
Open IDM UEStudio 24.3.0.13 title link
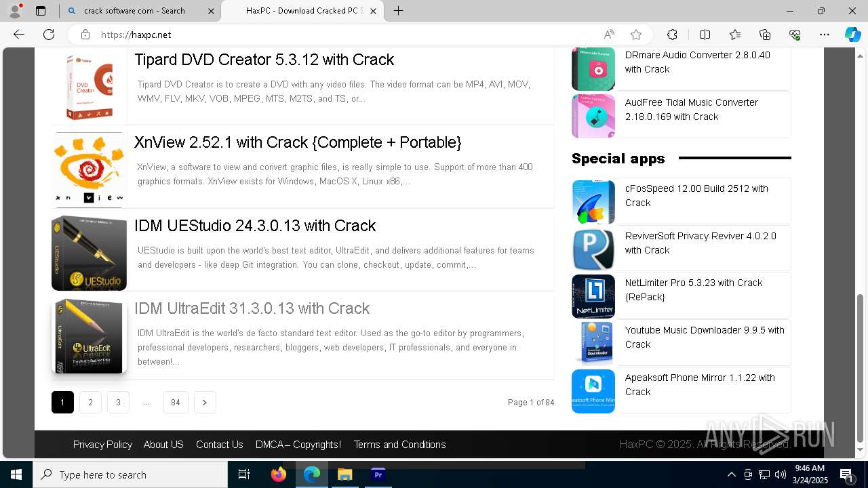pyautogui.click(x=255, y=226)
